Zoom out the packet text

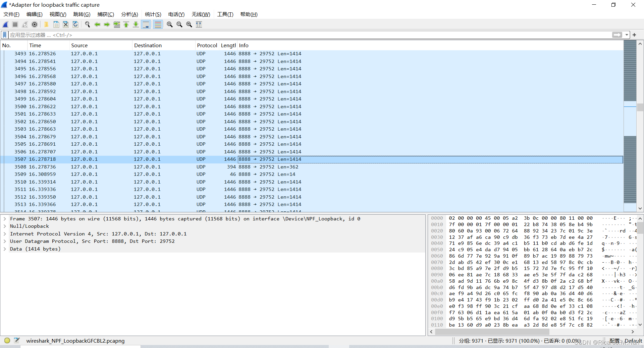[x=179, y=24]
